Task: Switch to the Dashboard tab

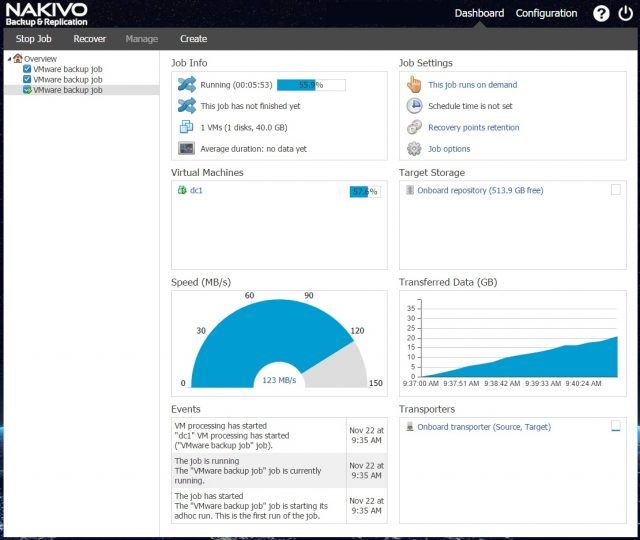Action: [x=479, y=13]
